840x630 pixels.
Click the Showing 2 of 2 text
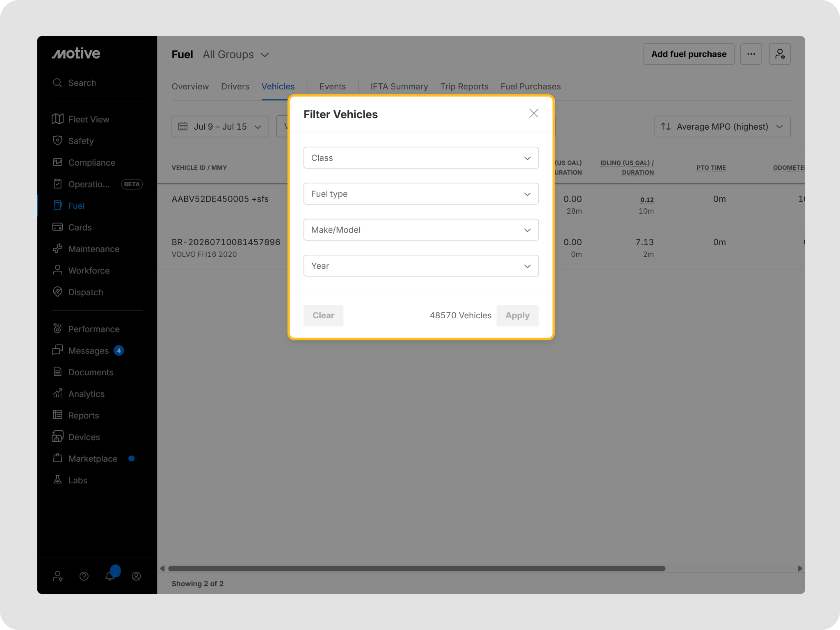point(197,584)
